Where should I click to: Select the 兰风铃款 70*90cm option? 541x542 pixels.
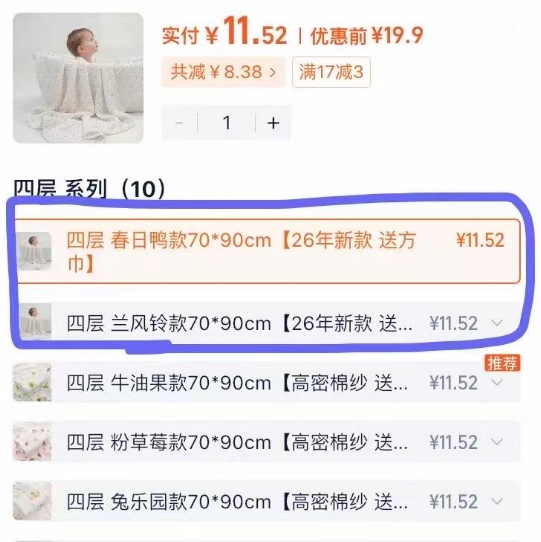coord(267,323)
